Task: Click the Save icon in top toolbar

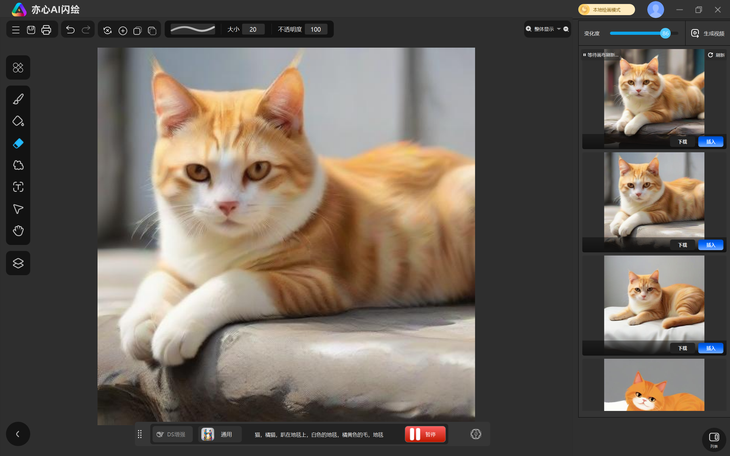Action: [x=31, y=30]
